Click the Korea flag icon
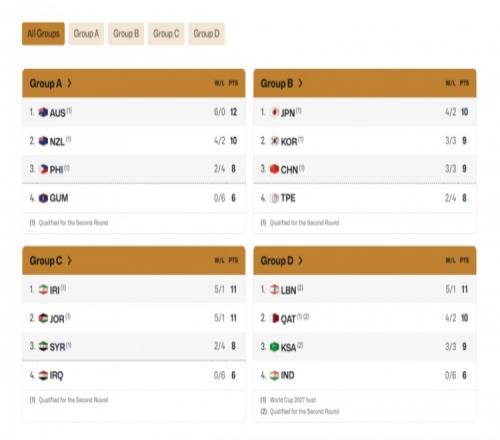500x440 pixels. [274, 141]
